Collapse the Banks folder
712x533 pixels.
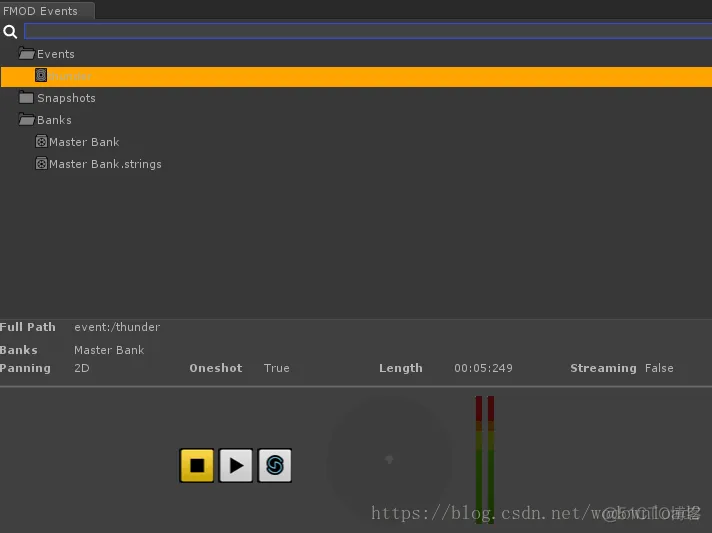coord(27,119)
